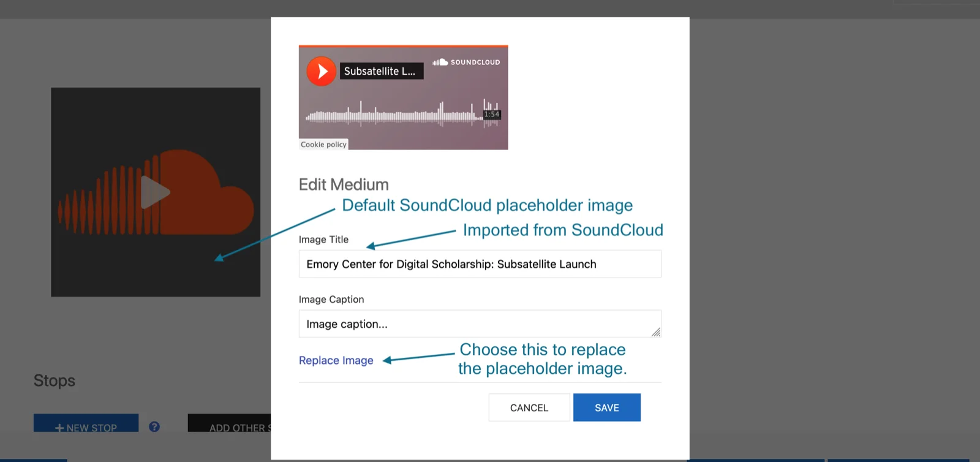Save the medium changes
This screenshot has width=980, height=462.
click(x=607, y=407)
